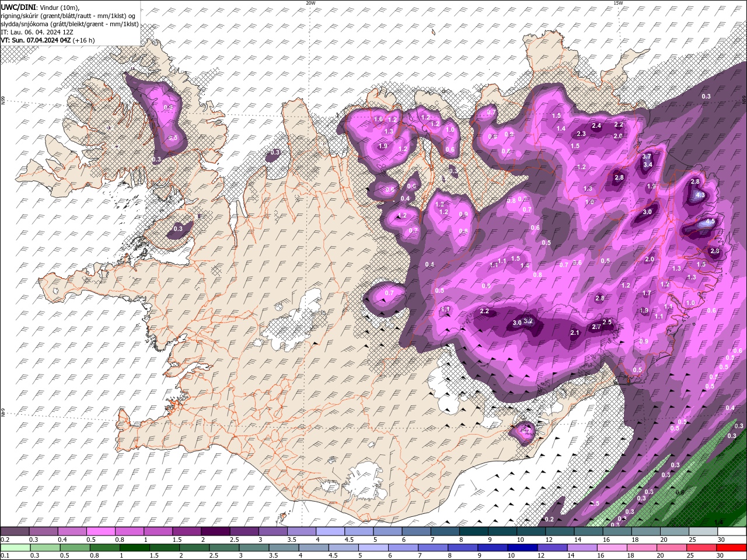This screenshot has width=747, height=560.
Task: Select the 3.4 value below 3.7 on map
Action: (647, 164)
